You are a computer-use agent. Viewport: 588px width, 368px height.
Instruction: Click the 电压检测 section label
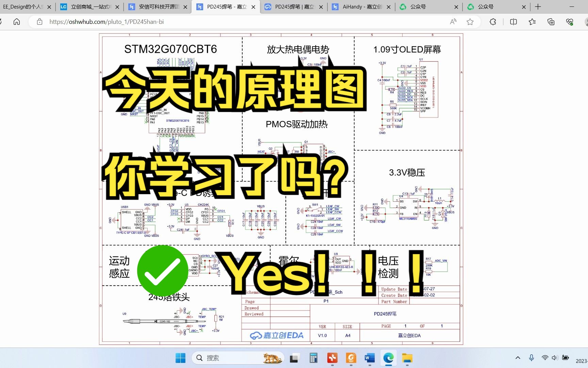(388, 267)
